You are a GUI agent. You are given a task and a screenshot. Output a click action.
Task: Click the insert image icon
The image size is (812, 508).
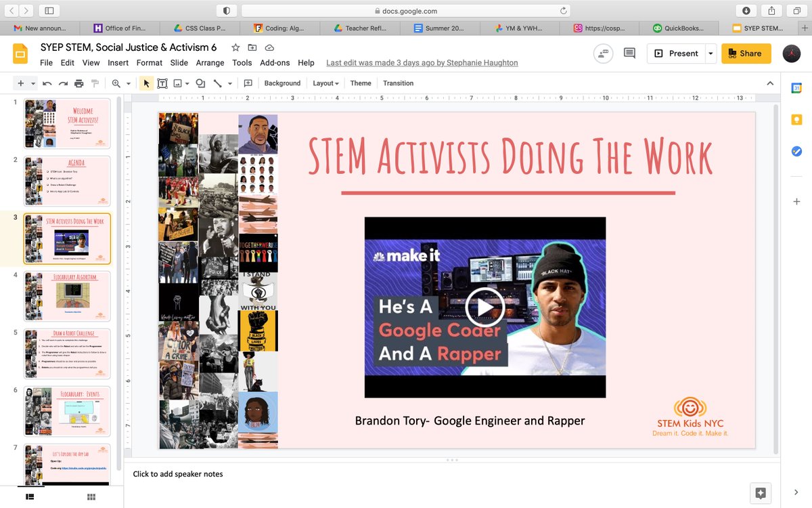pyautogui.click(x=177, y=83)
